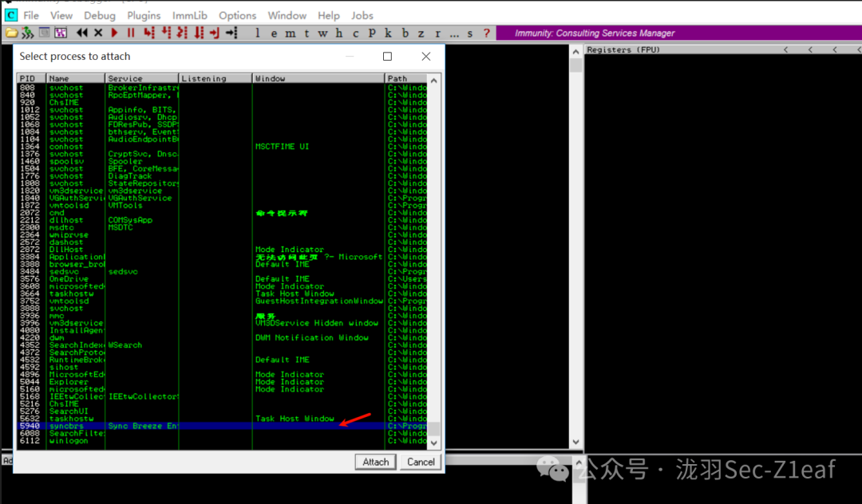The image size is (862, 504).
Task: Click the 'MSCTFIME UI' window cell
Action: coord(282,147)
